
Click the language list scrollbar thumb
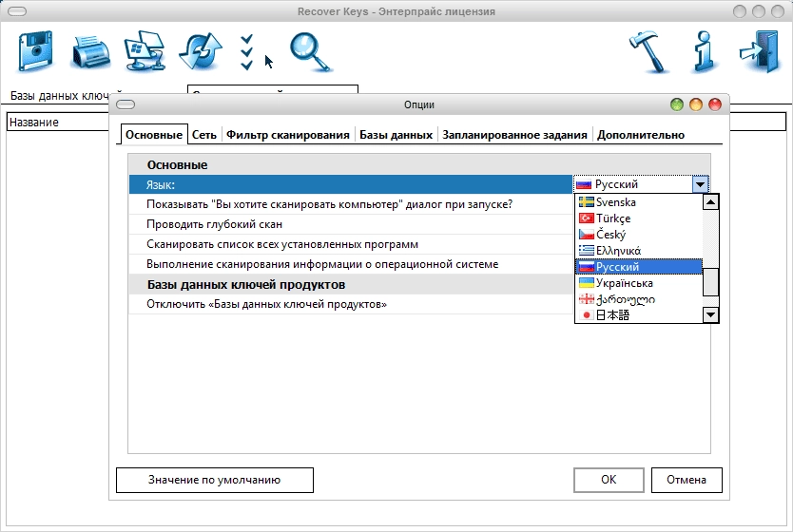(x=710, y=282)
